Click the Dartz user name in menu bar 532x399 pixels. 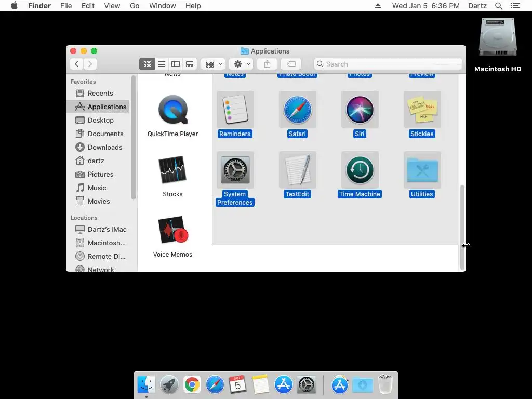[477, 6]
